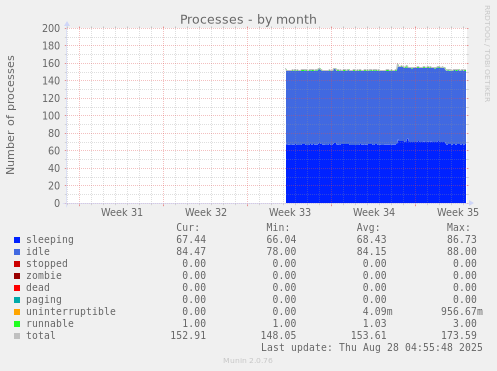Screen dimensions: 497x371
Task: Click total minimum value 148.05
Action: point(278,336)
